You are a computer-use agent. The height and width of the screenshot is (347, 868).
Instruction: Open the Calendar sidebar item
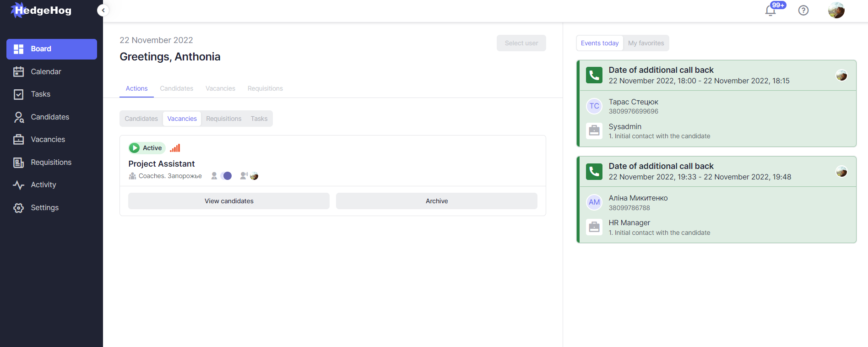(x=46, y=71)
